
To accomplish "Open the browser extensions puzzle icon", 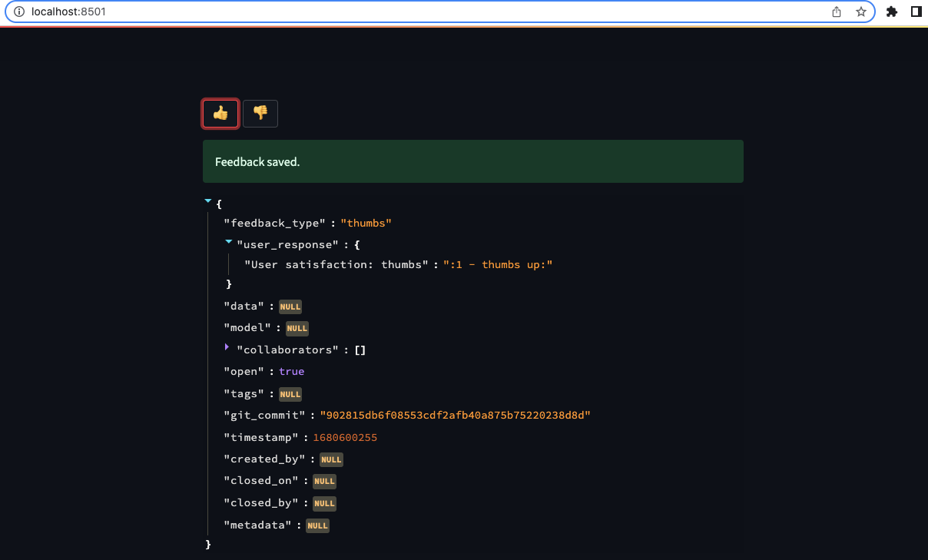I will (x=892, y=12).
